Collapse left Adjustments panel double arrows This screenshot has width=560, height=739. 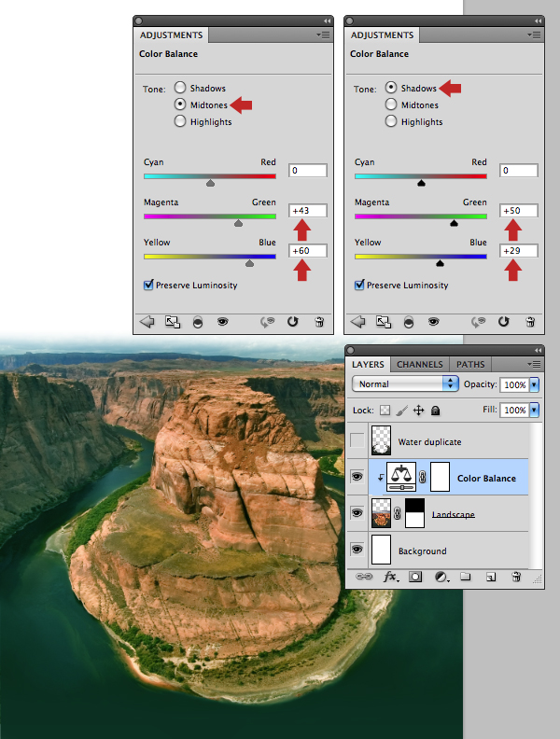coord(327,21)
